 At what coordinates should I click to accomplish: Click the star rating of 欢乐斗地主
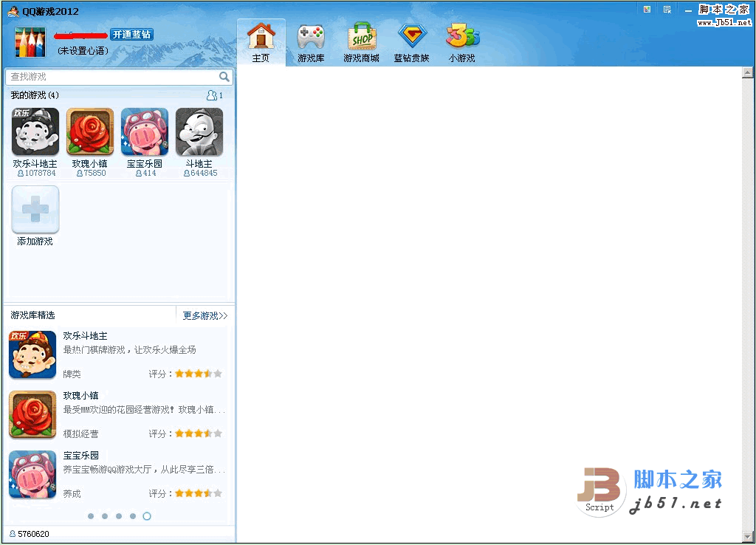(199, 374)
